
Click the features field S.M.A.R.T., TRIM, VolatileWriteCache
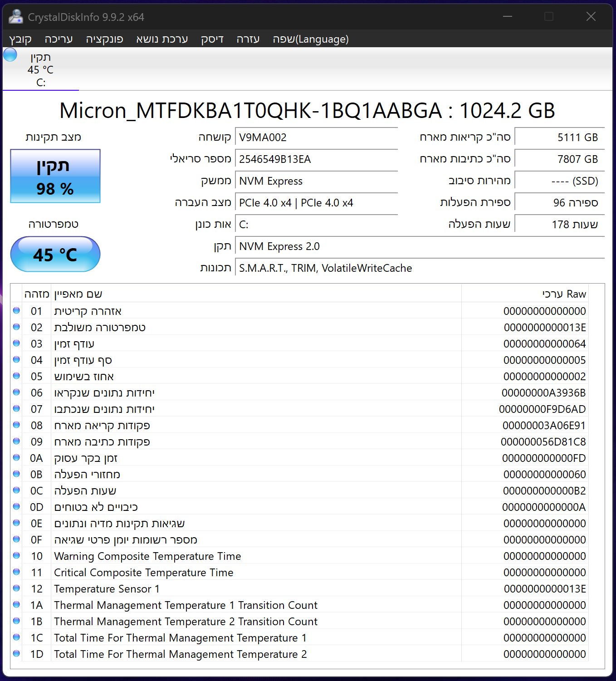420,268
